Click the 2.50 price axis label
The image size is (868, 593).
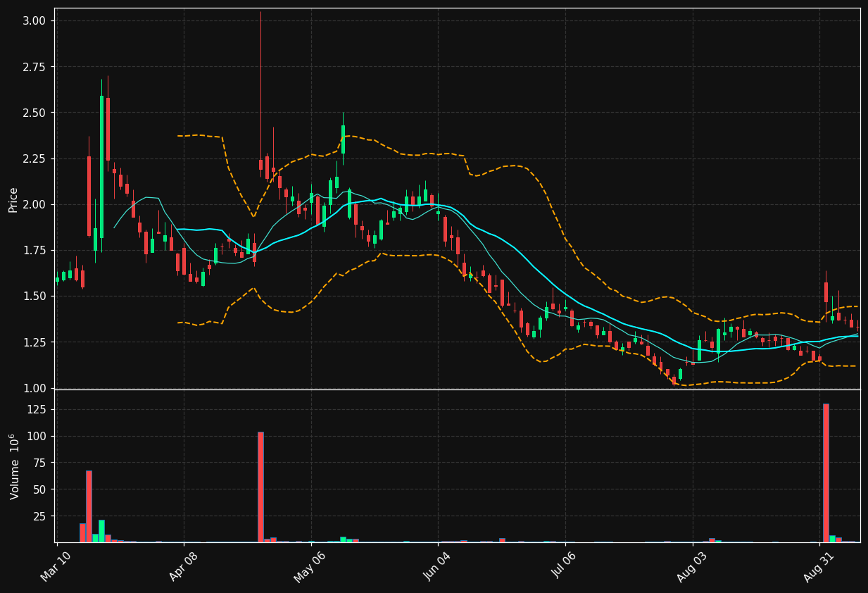click(x=34, y=113)
